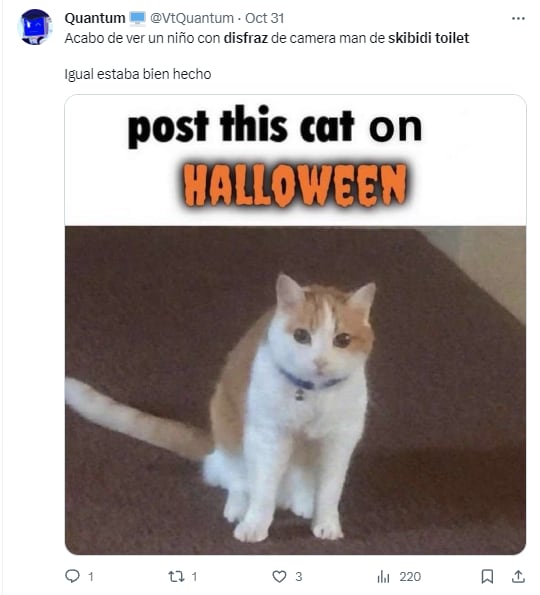This screenshot has height=595, width=540.
Task: Click the share upload arrow icon
Action: 518,576
